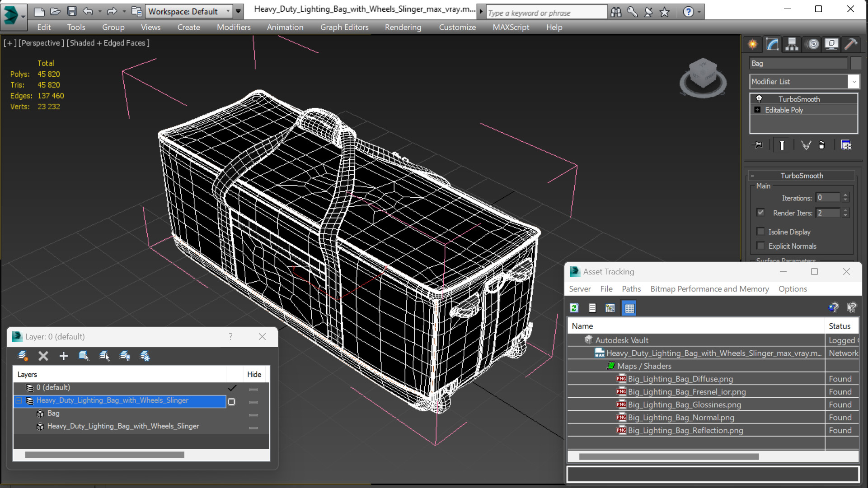Enable Explicit Normals checkbox

[x=761, y=246]
